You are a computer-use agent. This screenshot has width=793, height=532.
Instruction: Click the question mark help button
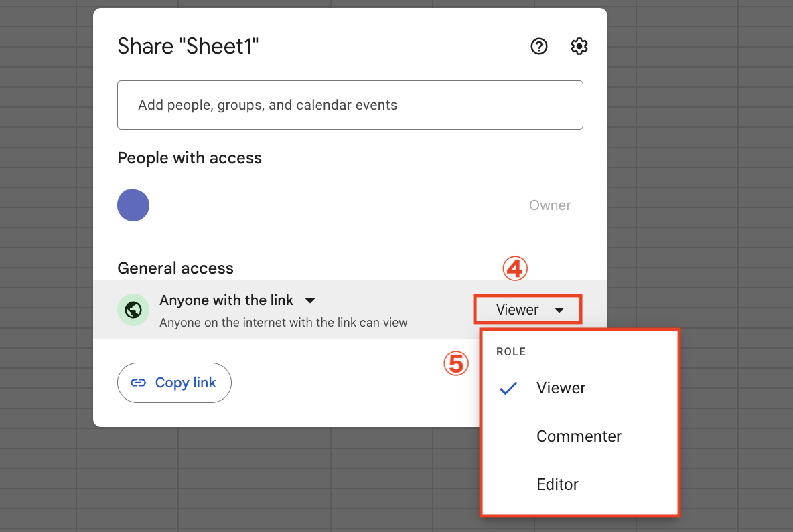539,46
